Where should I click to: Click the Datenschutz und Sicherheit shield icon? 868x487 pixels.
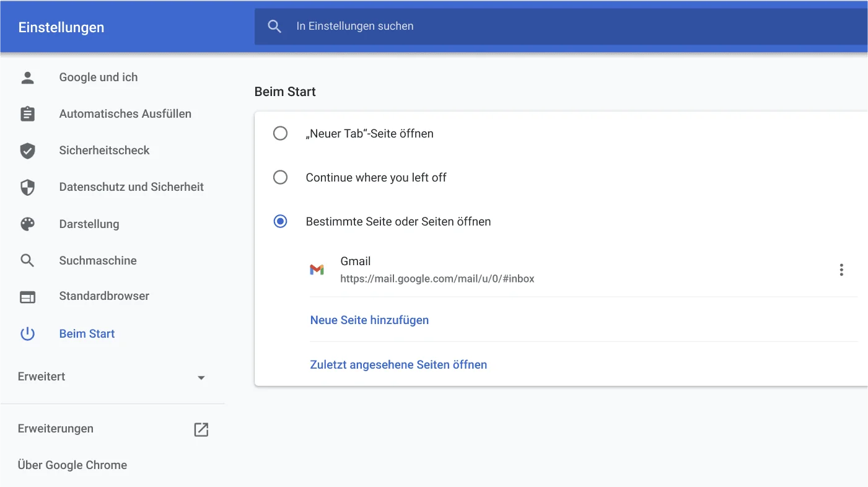[27, 186]
